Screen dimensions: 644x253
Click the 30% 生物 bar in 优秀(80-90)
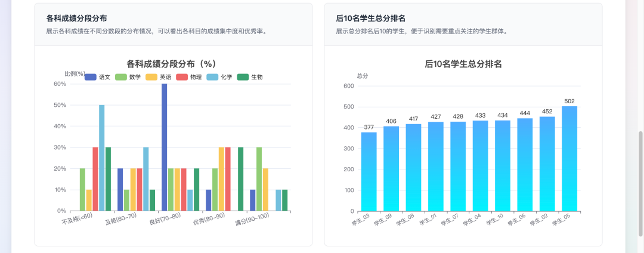[241, 179]
